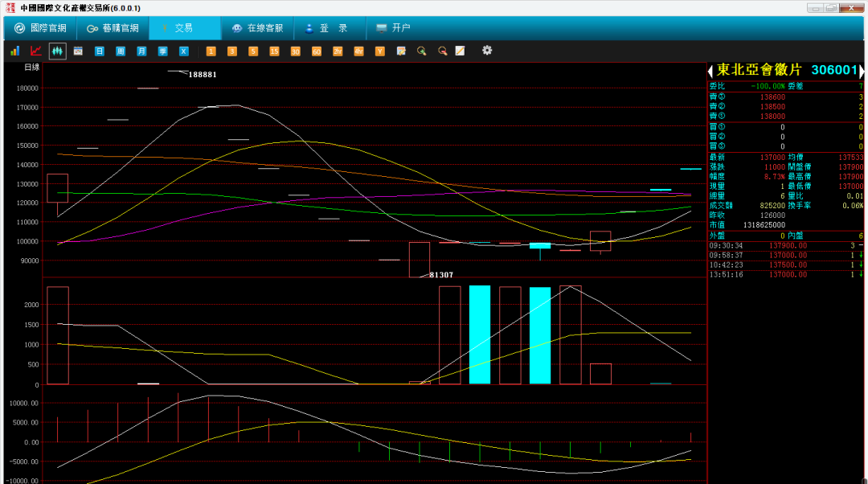The height and width of the screenshot is (484, 868).
Task: Zoom in with the green magnifier icon
Action: 422,51
